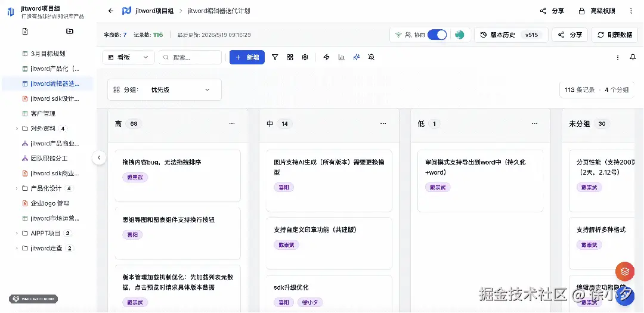644x313 pixels.
Task: Open 高级权限 advanced permissions
Action: (x=597, y=11)
